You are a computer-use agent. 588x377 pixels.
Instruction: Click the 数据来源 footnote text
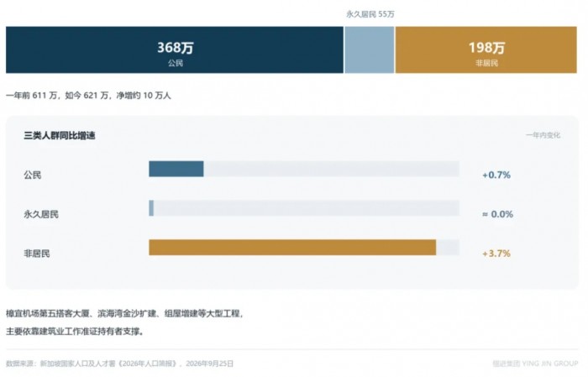coord(119,364)
